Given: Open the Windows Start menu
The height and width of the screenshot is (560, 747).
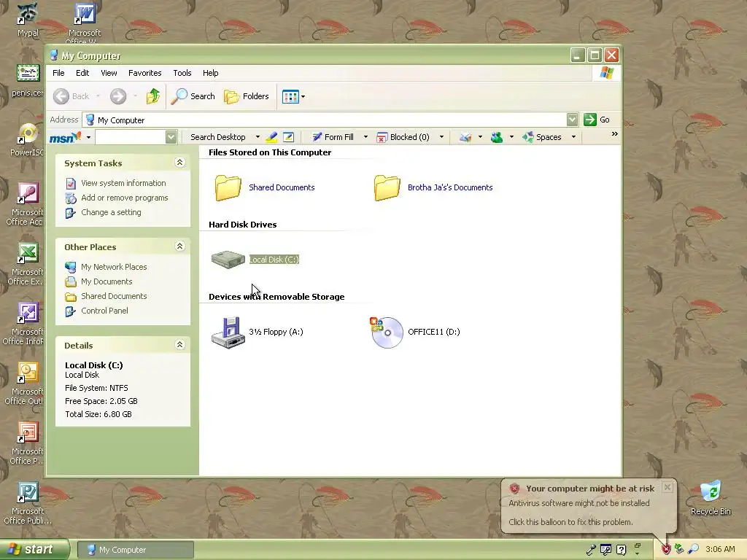Looking at the screenshot, I should 34,550.
